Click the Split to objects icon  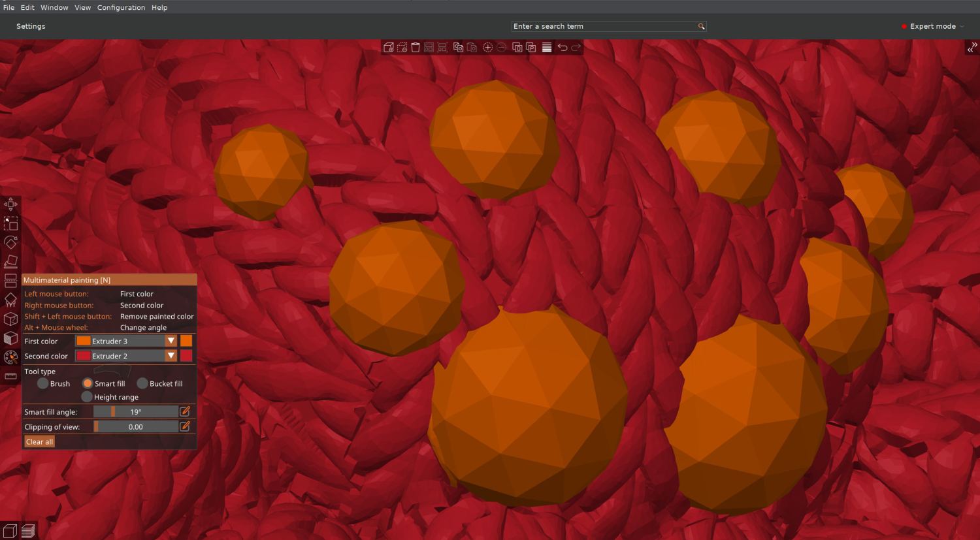(x=517, y=48)
